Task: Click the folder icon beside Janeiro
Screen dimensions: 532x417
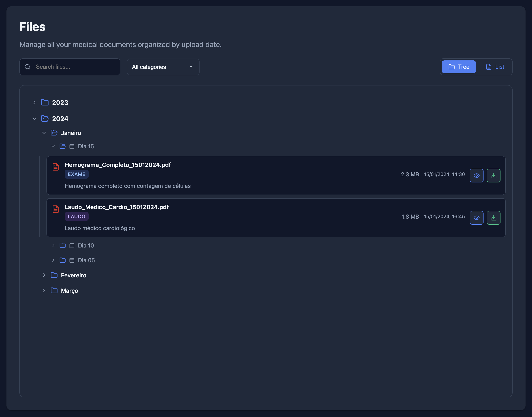Action: 54,133
